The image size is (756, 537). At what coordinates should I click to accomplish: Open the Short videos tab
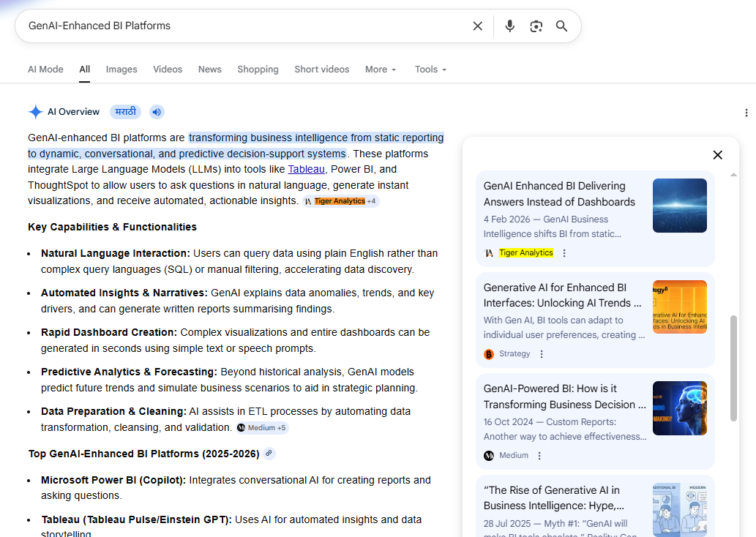321,70
